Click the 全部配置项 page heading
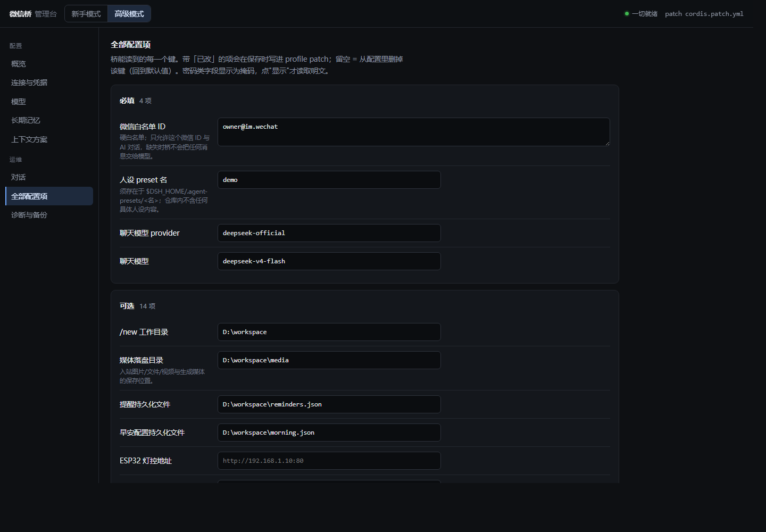The width and height of the screenshot is (766, 532). tap(131, 45)
